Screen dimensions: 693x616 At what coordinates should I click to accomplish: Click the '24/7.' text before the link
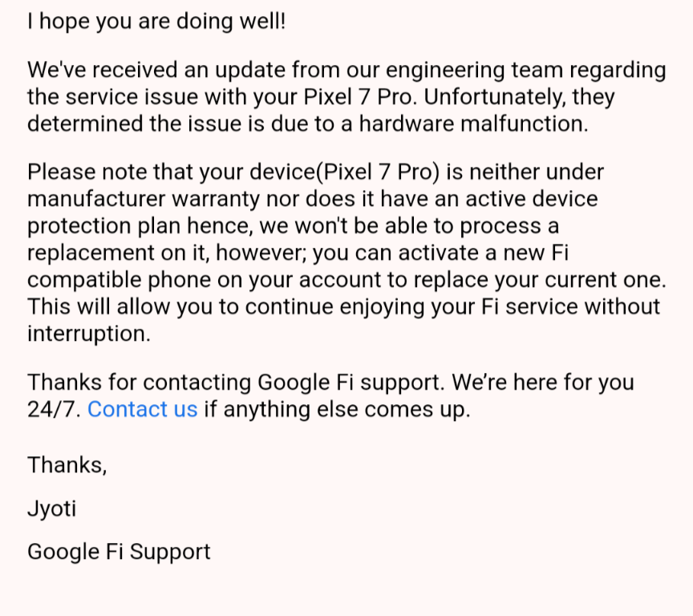(x=54, y=409)
